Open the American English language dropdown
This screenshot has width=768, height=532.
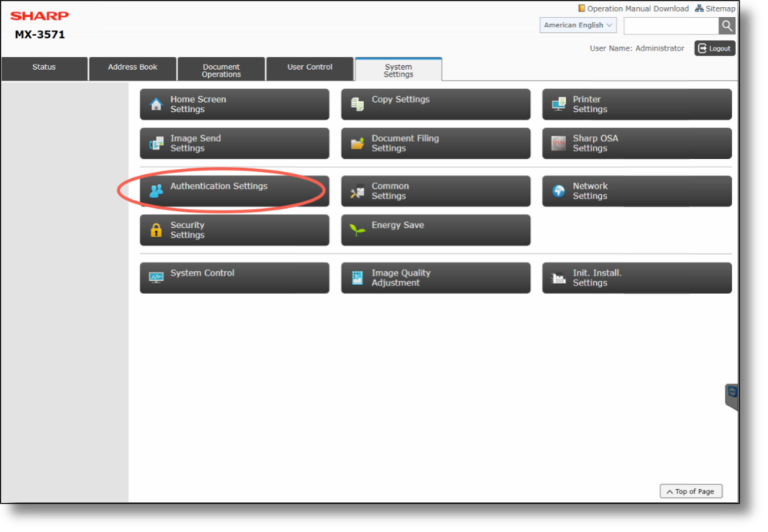click(x=578, y=25)
